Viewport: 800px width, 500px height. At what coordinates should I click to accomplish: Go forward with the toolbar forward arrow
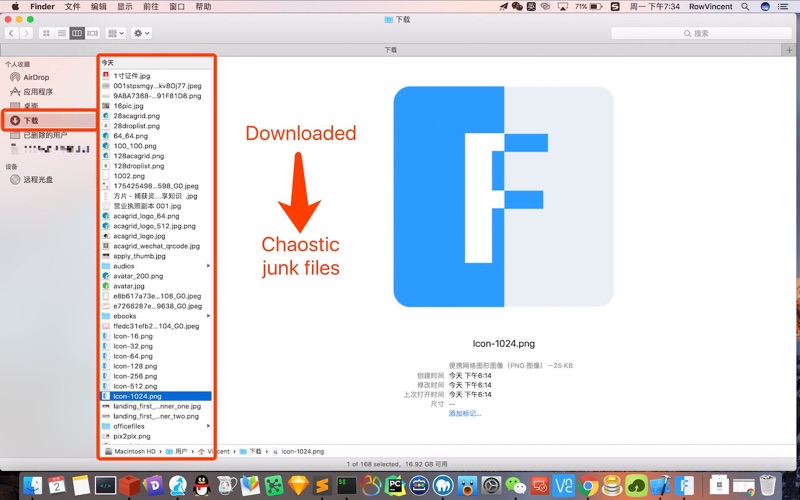[26, 33]
